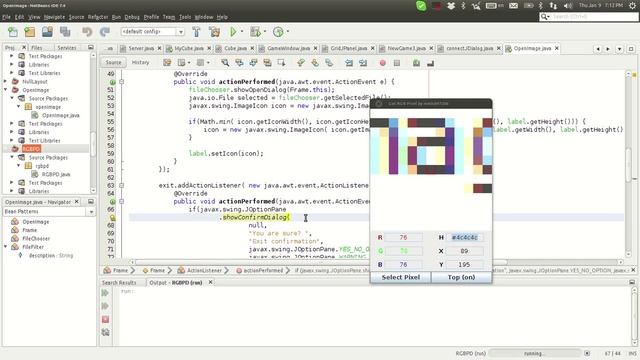The image size is (640, 360).
Task: Open the system volume indicator
Action: coord(568,6)
